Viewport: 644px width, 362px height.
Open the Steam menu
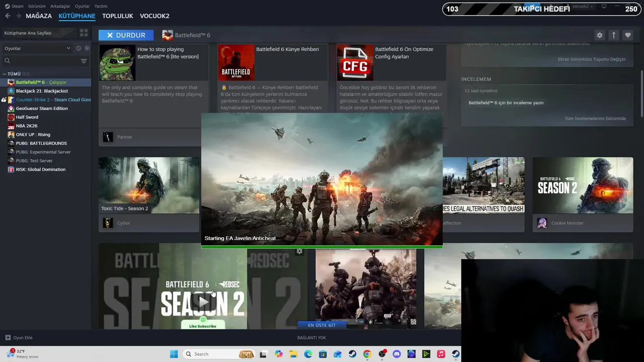(x=15, y=6)
